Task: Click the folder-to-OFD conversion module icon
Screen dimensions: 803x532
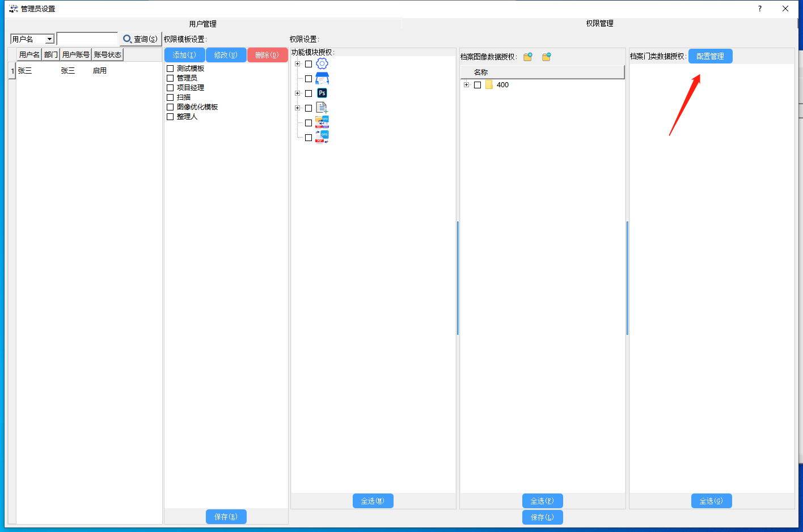Action: (322, 122)
